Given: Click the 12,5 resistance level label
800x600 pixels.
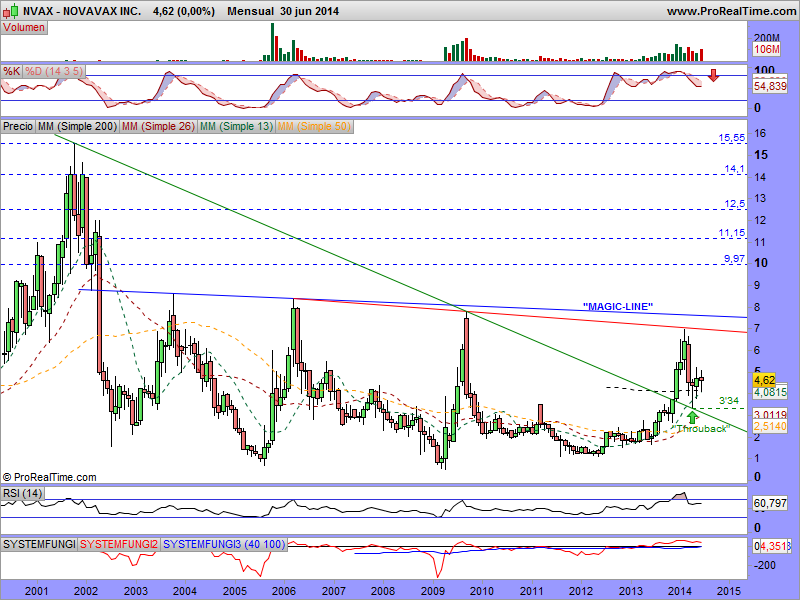Looking at the screenshot, I should pyautogui.click(x=735, y=204).
